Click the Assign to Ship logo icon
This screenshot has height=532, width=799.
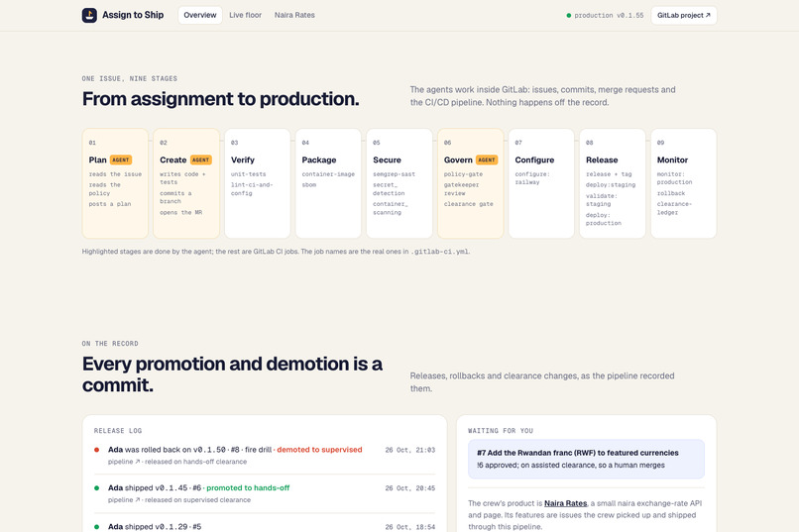point(89,15)
